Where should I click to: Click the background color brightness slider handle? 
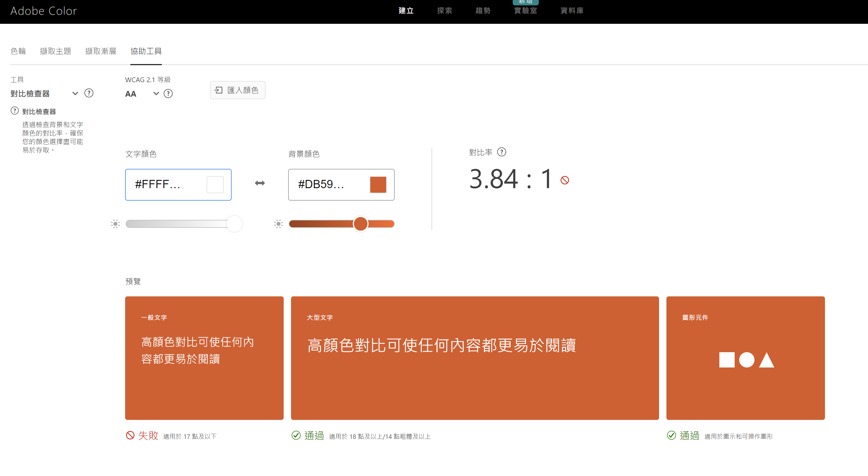[x=360, y=224]
